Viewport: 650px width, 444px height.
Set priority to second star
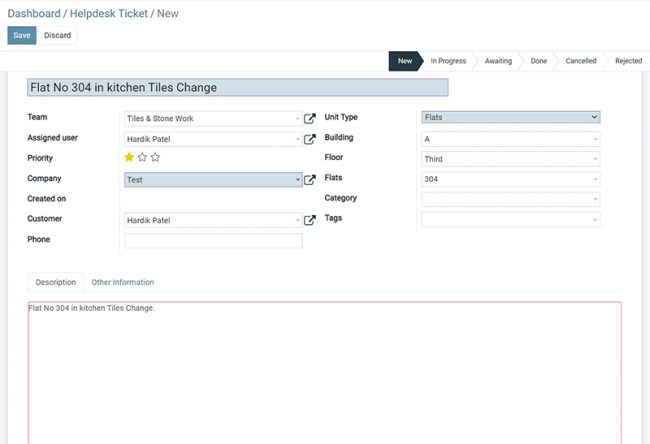[x=142, y=158]
